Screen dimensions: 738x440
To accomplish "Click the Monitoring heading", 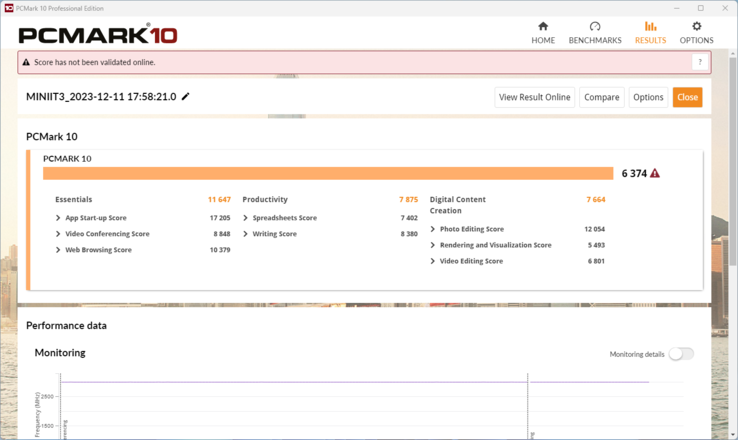I will (60, 352).
